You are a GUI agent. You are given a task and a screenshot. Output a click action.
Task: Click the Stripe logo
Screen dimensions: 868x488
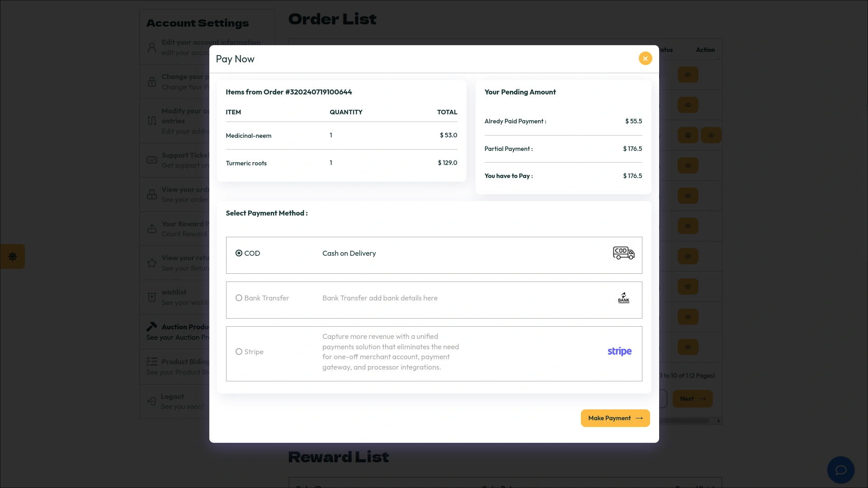pyautogui.click(x=619, y=352)
